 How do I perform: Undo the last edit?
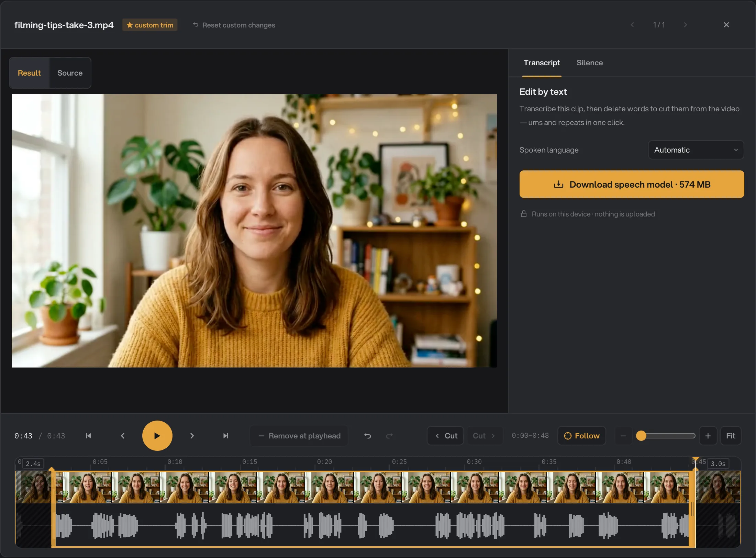click(368, 436)
